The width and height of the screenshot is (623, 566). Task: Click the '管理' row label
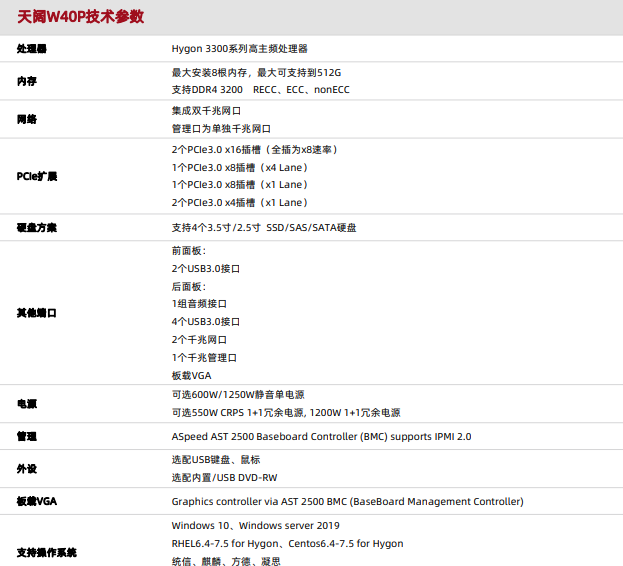27,437
